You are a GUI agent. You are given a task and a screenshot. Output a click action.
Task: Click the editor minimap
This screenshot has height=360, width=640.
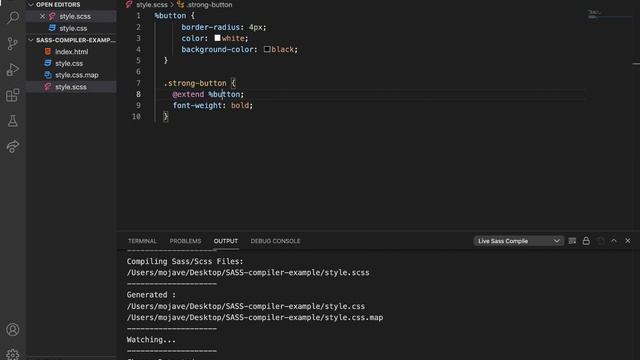coord(610,15)
